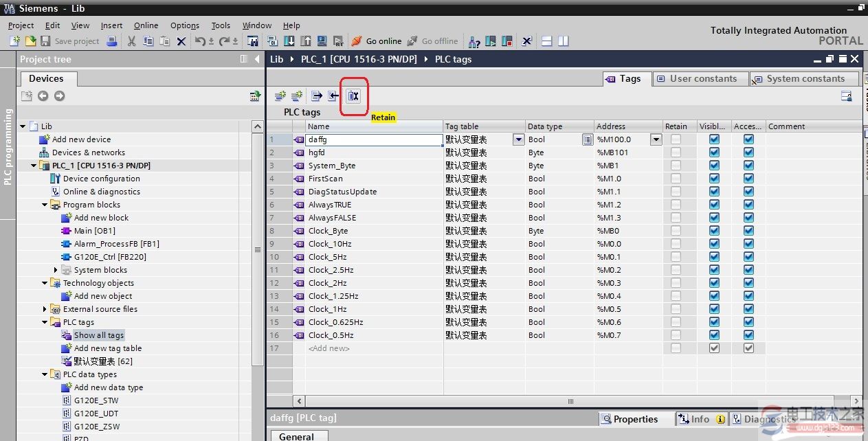
Task: Open the Data type selector for daffg
Action: click(x=588, y=139)
